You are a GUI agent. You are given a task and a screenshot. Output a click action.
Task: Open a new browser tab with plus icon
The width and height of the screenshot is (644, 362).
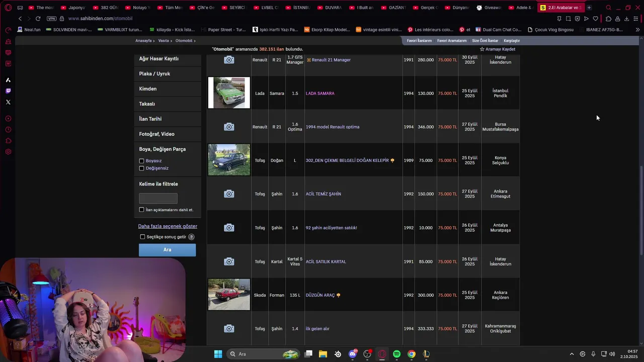tap(589, 8)
